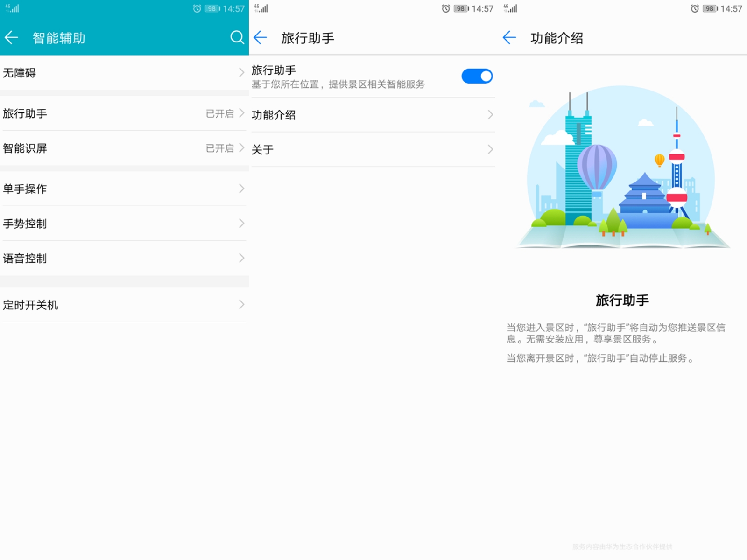
Task: Open search in 智能辅助 settings
Action: coord(238,38)
